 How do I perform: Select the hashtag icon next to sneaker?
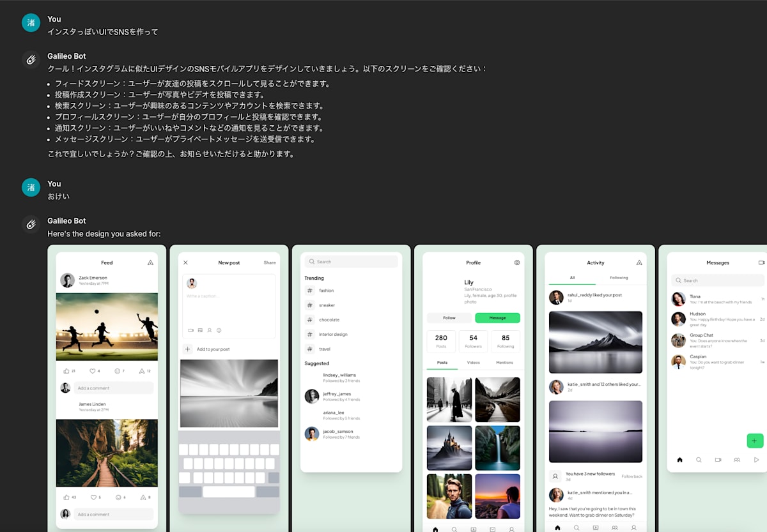tap(310, 305)
